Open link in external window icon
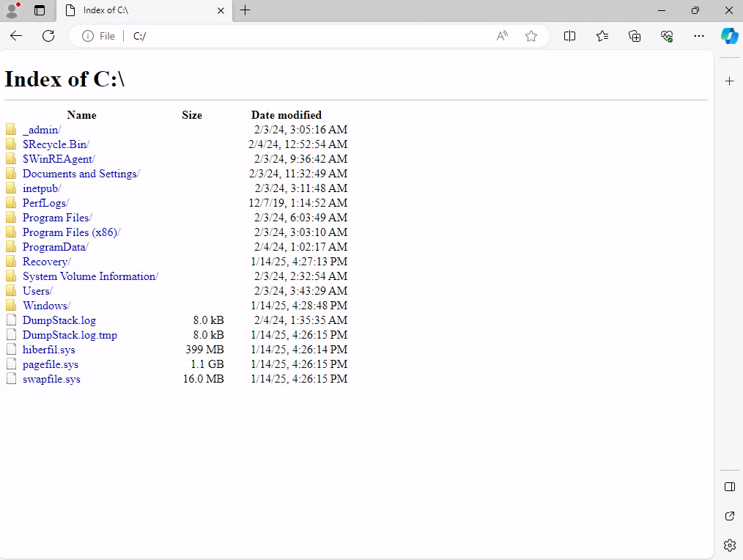The height and width of the screenshot is (560, 743). point(730,516)
